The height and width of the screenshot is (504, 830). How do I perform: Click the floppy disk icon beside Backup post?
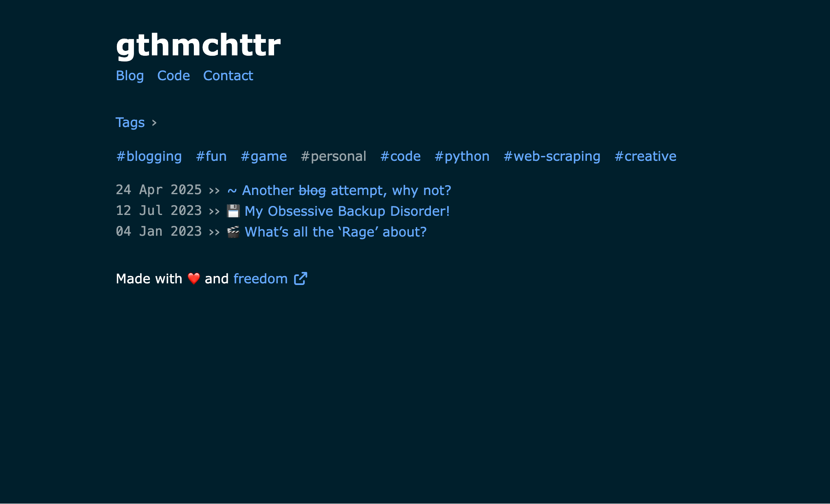click(x=233, y=211)
